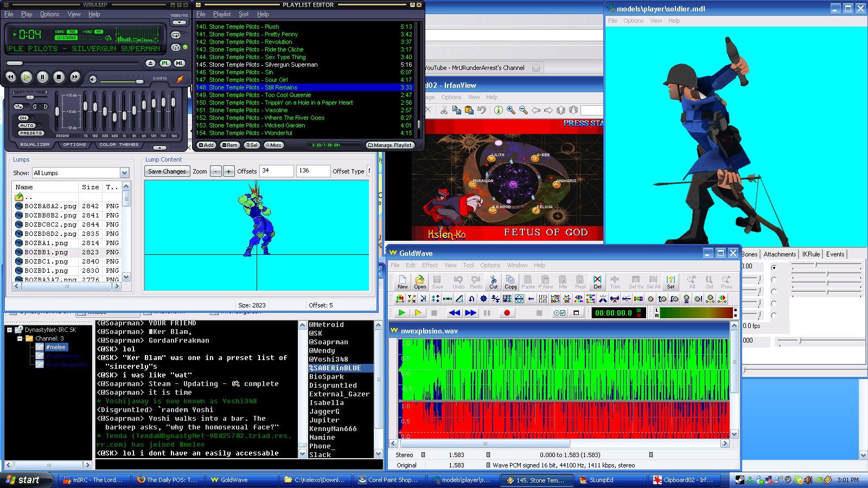This screenshot has height=488, width=868.
Task: Switch to the COLOR THEMES tab in Winamp
Action: 119,145
